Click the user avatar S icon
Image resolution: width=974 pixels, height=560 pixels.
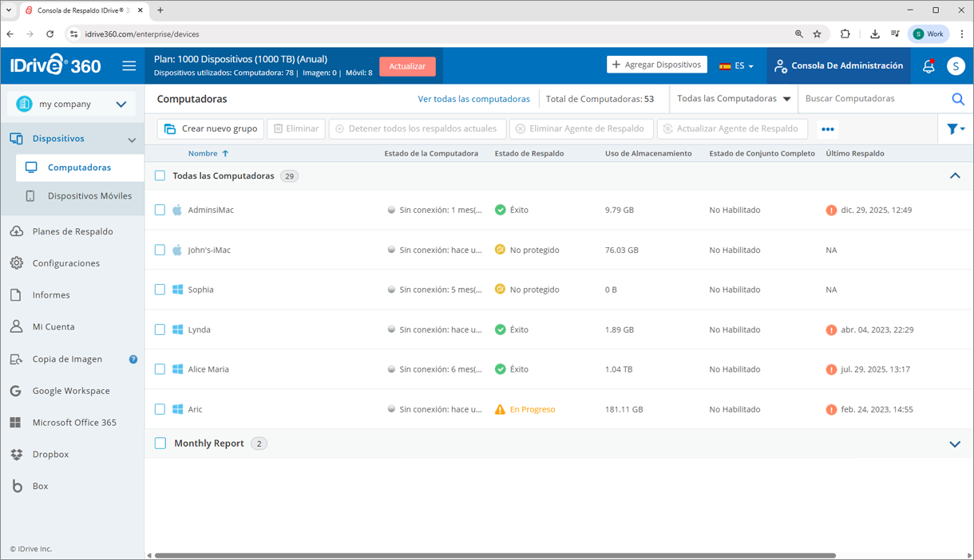[x=956, y=66]
